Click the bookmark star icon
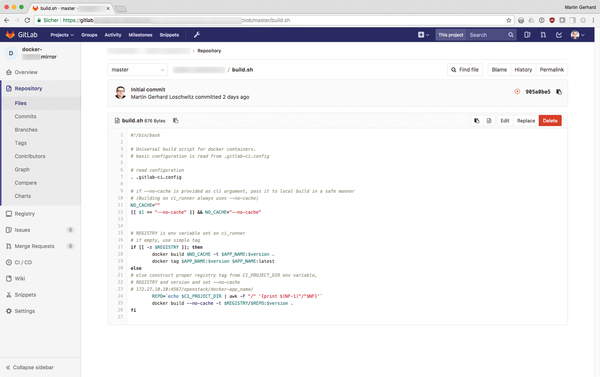 (509, 20)
